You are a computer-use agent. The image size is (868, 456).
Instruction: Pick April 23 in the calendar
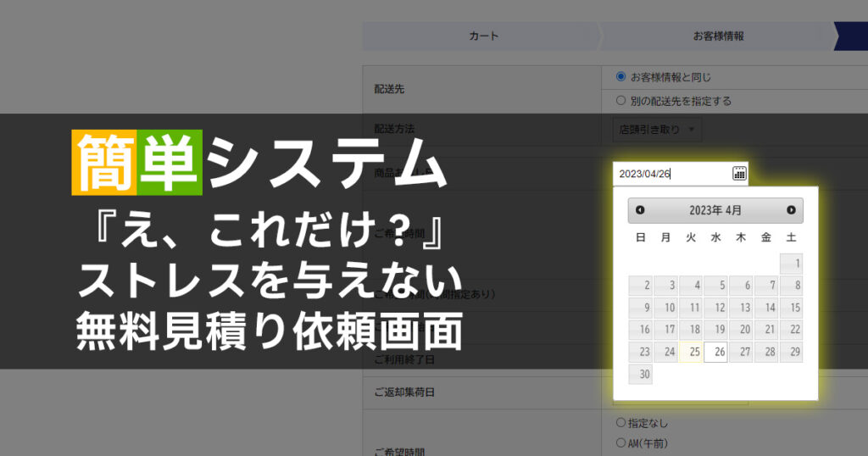641,352
